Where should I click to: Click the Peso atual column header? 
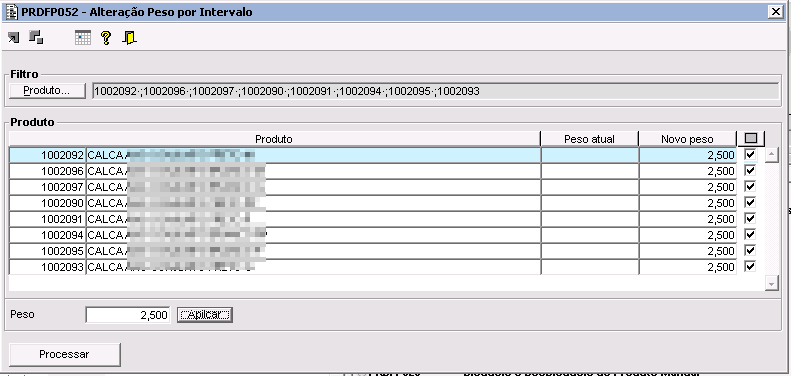(x=589, y=139)
